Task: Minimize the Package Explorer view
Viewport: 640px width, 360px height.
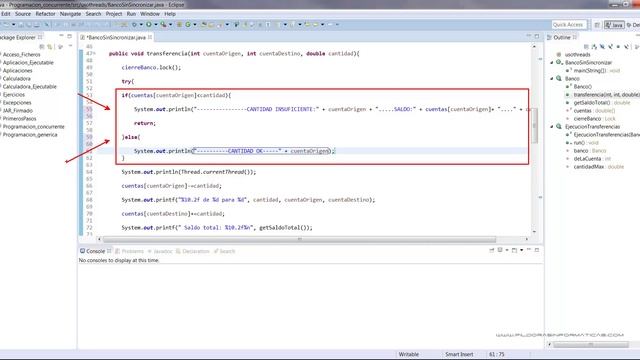Action: tap(61, 36)
